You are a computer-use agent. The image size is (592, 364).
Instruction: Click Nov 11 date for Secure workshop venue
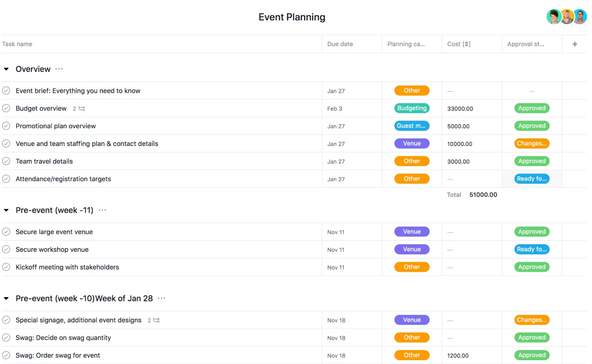tap(336, 250)
